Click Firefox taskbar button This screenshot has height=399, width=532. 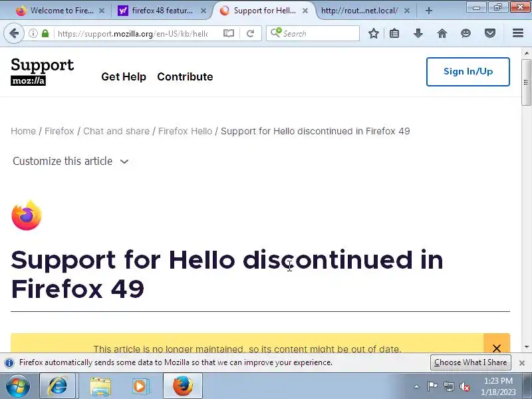pyautogui.click(x=182, y=386)
